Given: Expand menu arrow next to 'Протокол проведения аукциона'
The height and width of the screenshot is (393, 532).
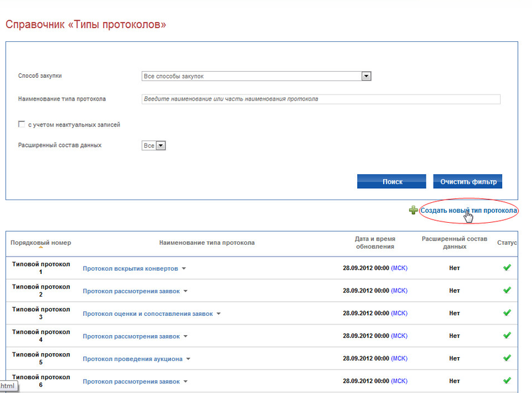Looking at the screenshot, I should tap(188, 359).
